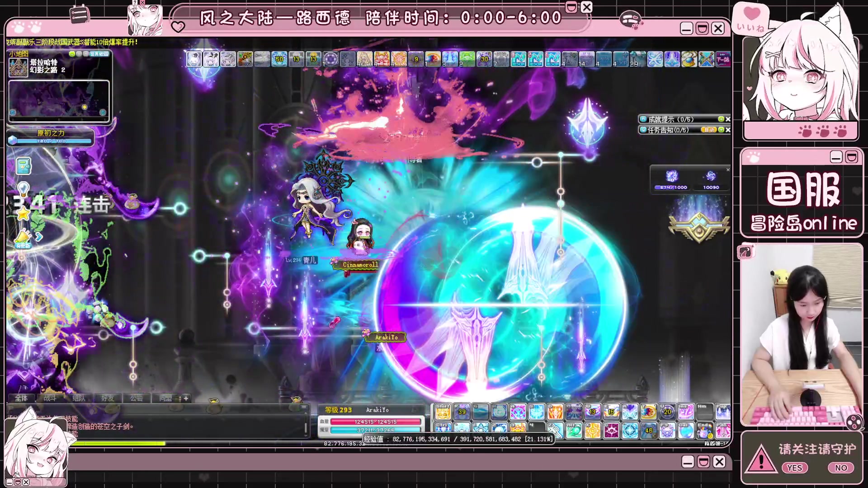Switch to the 好友 chat tab
This screenshot has width=868, height=488.
pyautogui.click(x=108, y=398)
